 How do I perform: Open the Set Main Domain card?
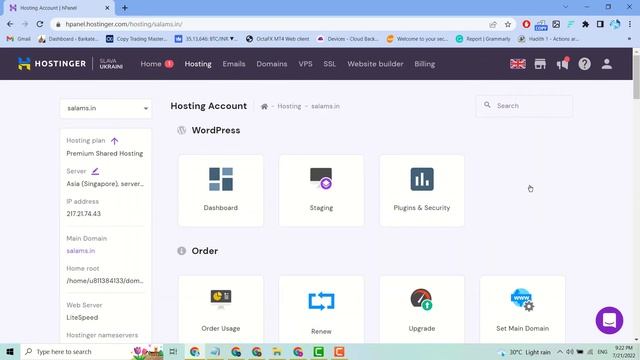[x=522, y=309]
